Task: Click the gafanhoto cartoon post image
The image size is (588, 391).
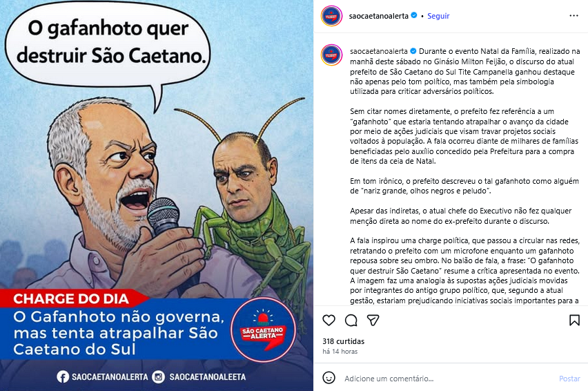Action: point(157,195)
